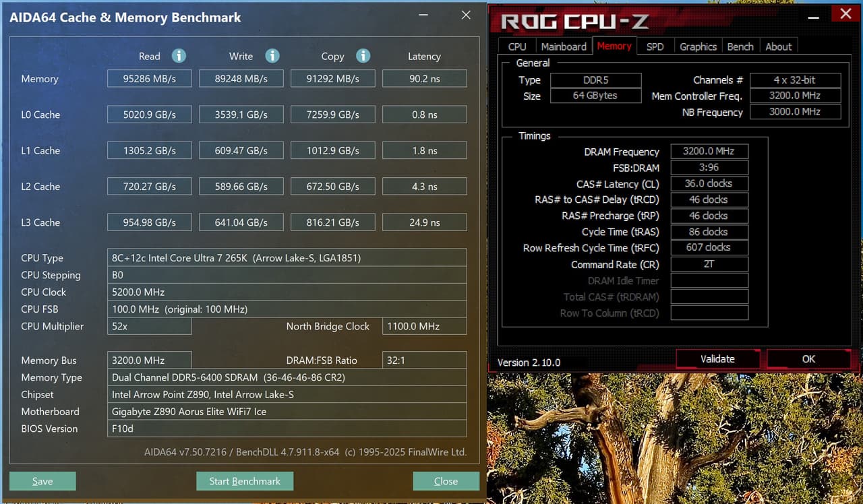Screen dimensions: 863x504
Task: Open the Bench tab in CPU-Z
Action: [740, 46]
